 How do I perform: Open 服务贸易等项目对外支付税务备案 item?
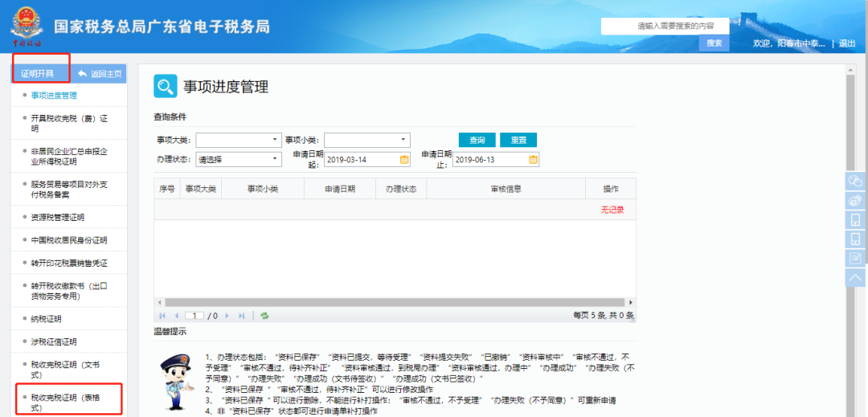tap(69, 189)
